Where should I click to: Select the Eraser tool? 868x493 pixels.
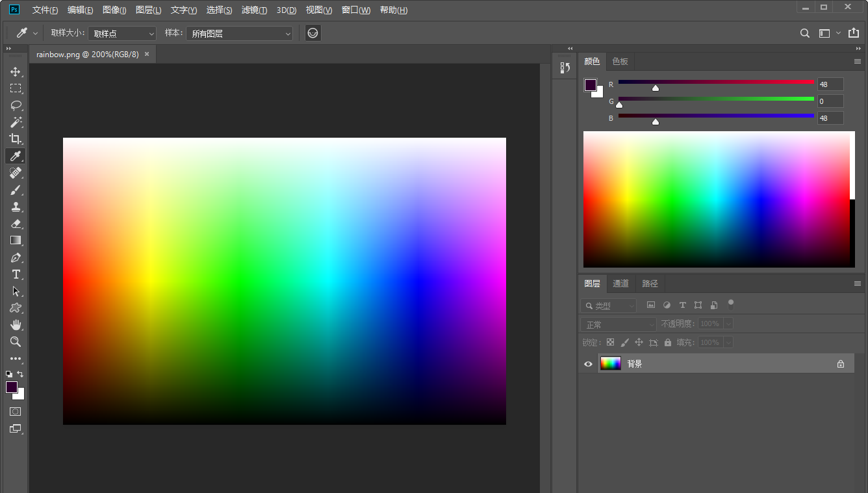[x=16, y=223]
